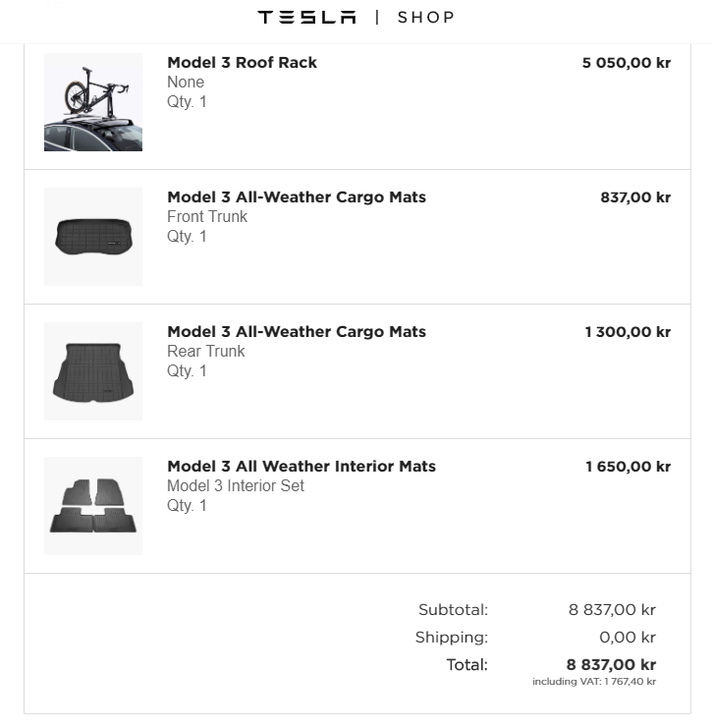Viewport: 712px width, 728px height.
Task: Click the Subtotal amount 8 837,00 kr
Action: pos(612,610)
